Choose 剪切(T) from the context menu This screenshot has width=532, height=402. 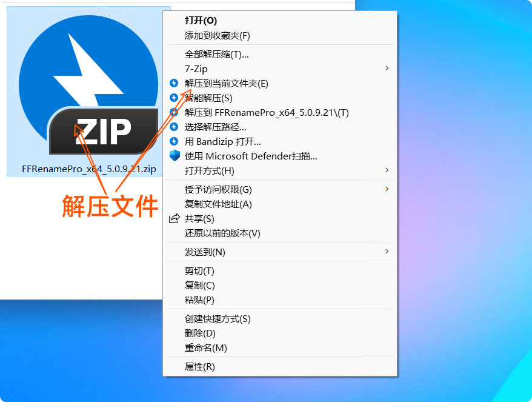199,271
